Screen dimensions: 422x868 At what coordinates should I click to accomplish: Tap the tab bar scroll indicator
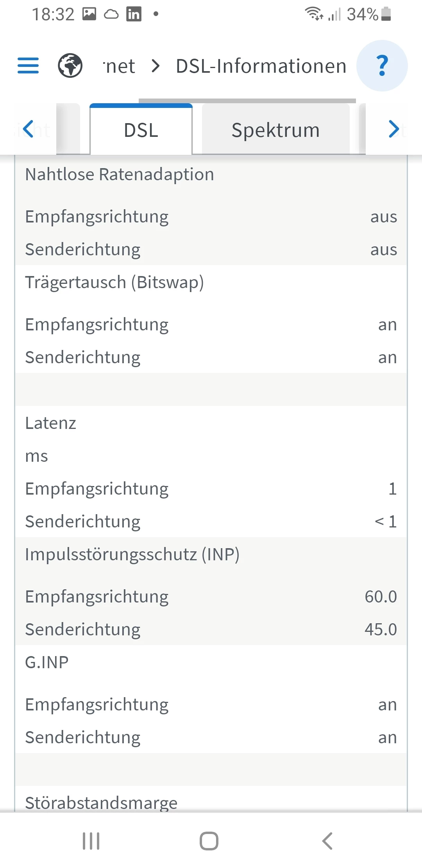click(x=247, y=101)
